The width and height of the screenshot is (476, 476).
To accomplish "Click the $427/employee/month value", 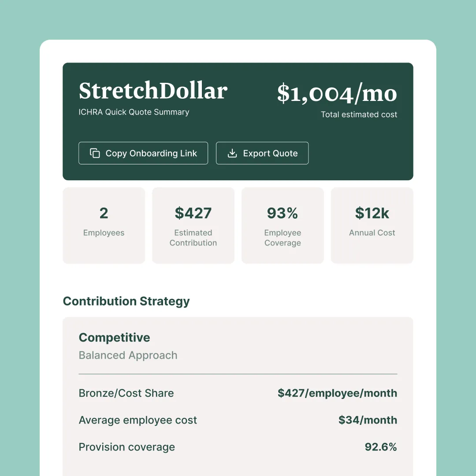I will point(338,393).
